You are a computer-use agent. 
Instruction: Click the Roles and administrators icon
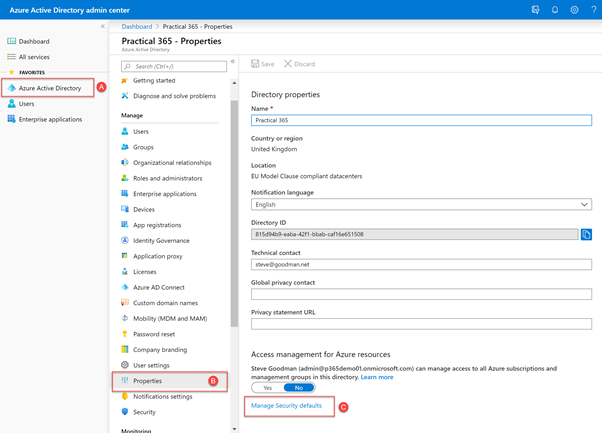125,178
